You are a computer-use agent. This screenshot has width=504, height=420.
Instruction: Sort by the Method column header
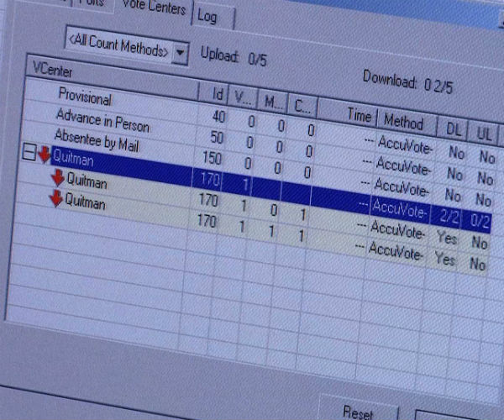403,123
